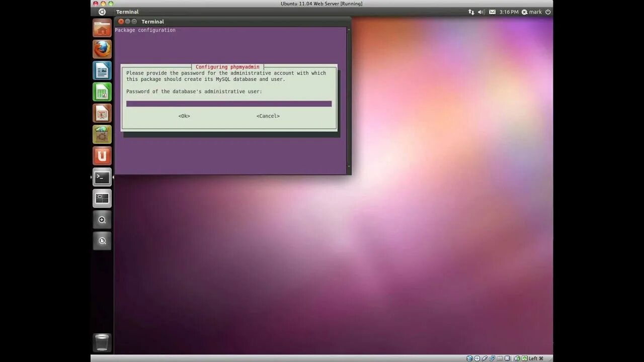Viewport: 644px width, 362px height.
Task: Select <Cancel> in the phpmyadmin dialog
Action: (x=268, y=116)
